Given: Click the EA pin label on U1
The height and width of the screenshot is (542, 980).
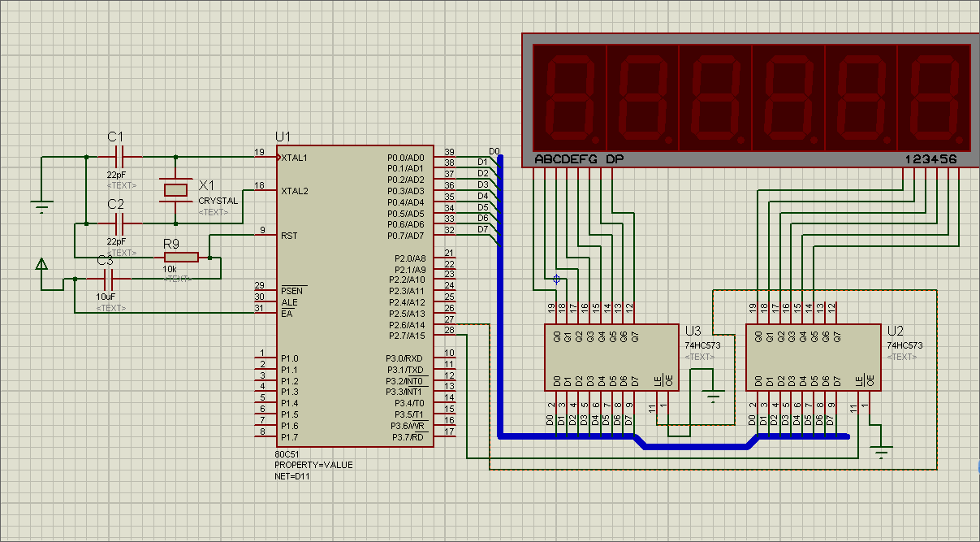Looking at the screenshot, I should [x=287, y=314].
